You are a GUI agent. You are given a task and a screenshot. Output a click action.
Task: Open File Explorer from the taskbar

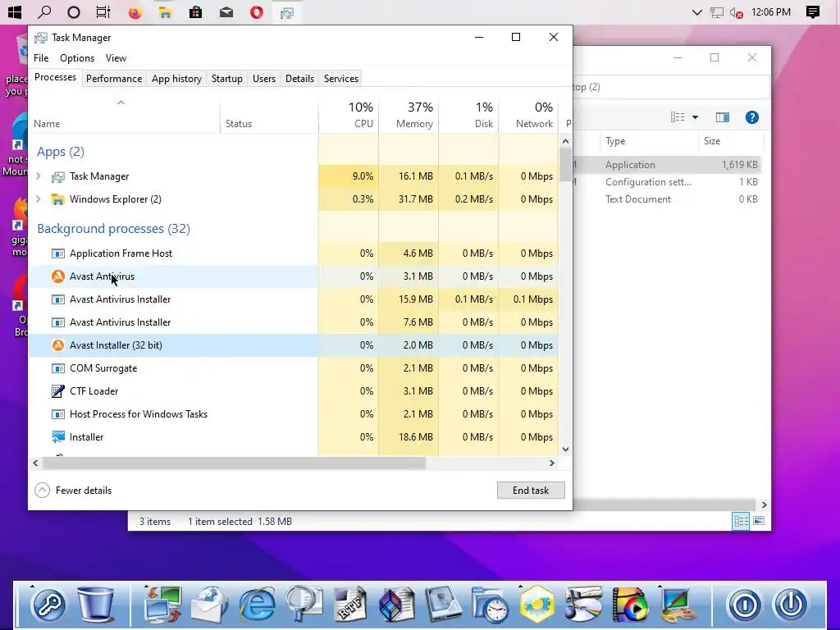click(x=165, y=12)
